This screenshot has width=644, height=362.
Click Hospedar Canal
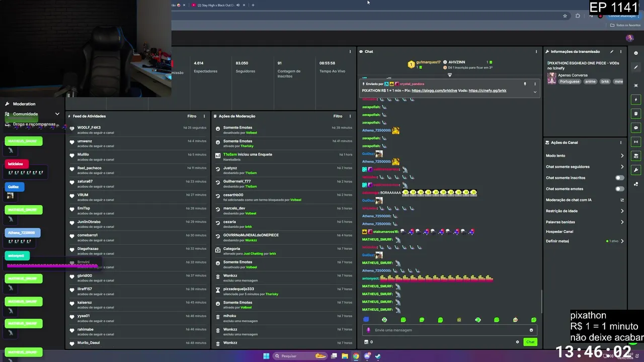click(x=559, y=232)
